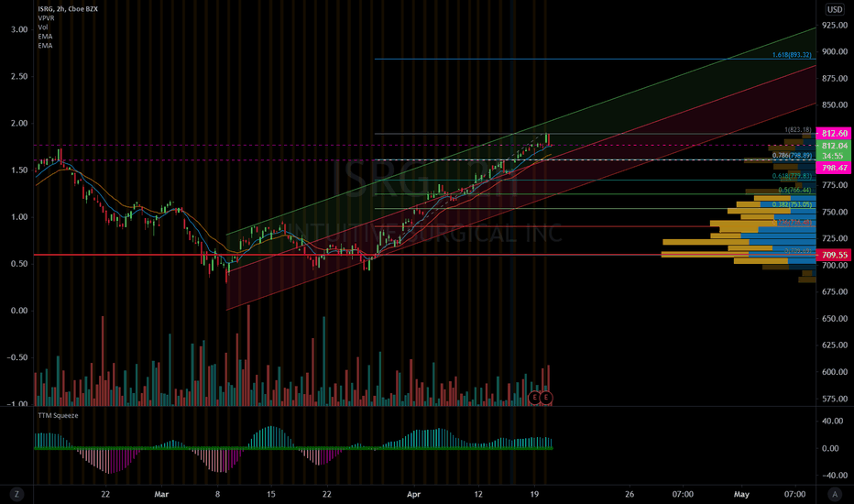Image resolution: width=854 pixels, height=504 pixels.
Task: Click the pink 812.60 price label
Action: pos(834,133)
